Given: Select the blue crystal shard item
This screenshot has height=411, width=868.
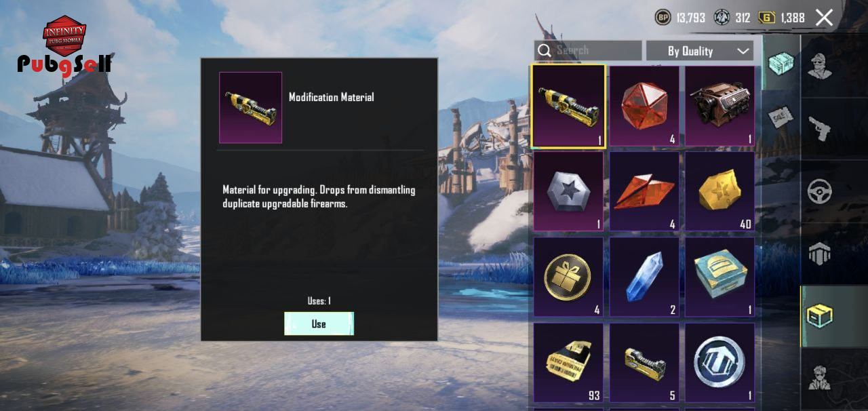Looking at the screenshot, I should (x=644, y=277).
